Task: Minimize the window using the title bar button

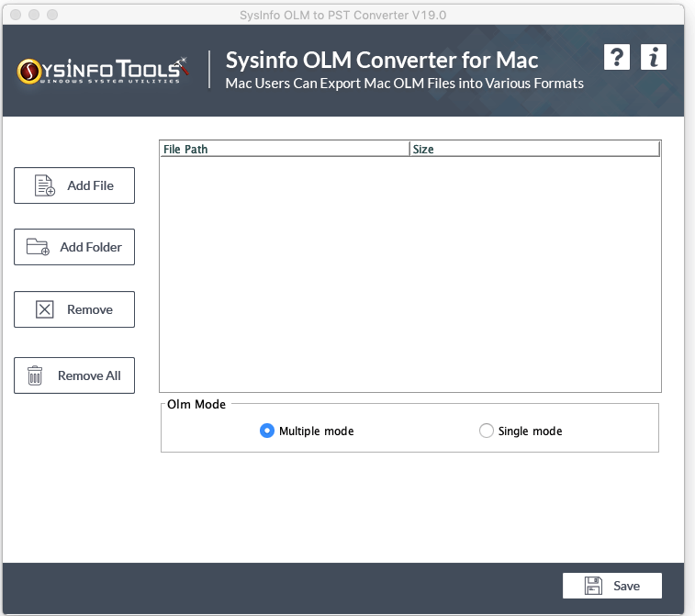Action: [34, 15]
